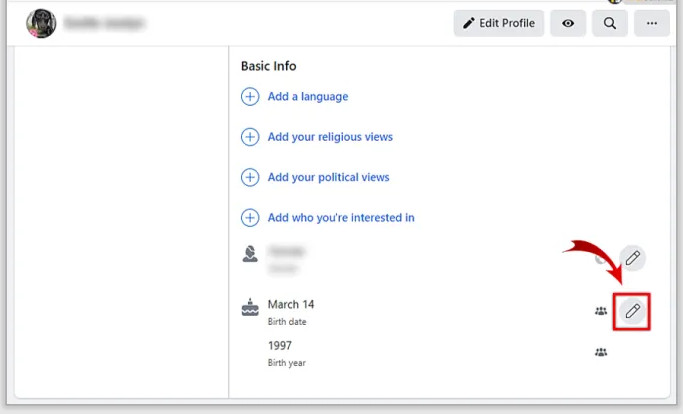This screenshot has width=683, height=414.
Task: Click the plus icon beside Add a language
Action: point(250,97)
